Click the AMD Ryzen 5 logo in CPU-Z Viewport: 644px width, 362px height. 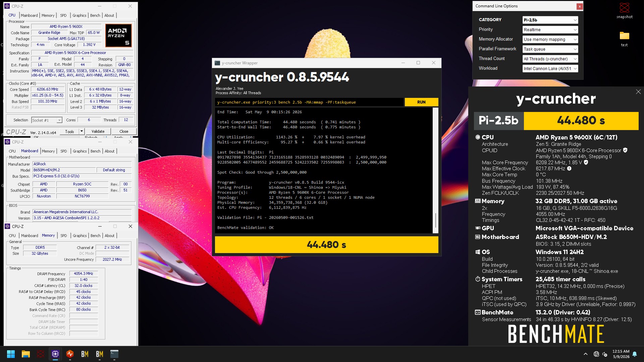(118, 35)
